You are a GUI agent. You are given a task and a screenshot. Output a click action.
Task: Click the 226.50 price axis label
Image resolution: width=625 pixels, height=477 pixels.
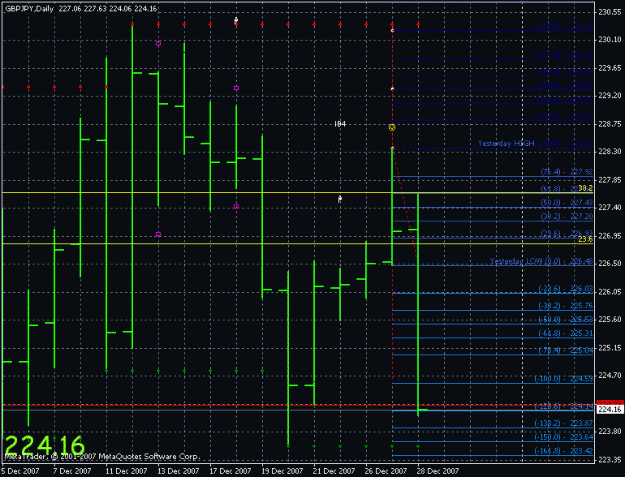coord(610,263)
